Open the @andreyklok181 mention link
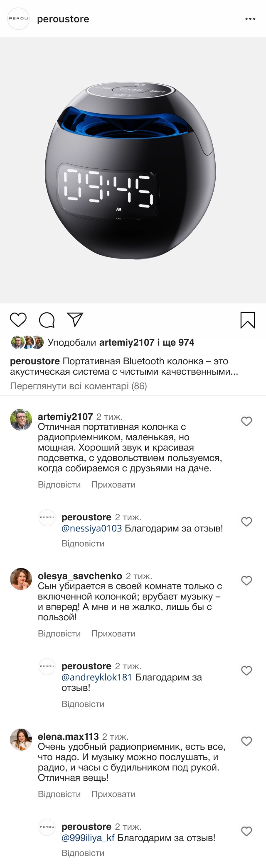The height and width of the screenshot is (868, 266). coord(96,678)
